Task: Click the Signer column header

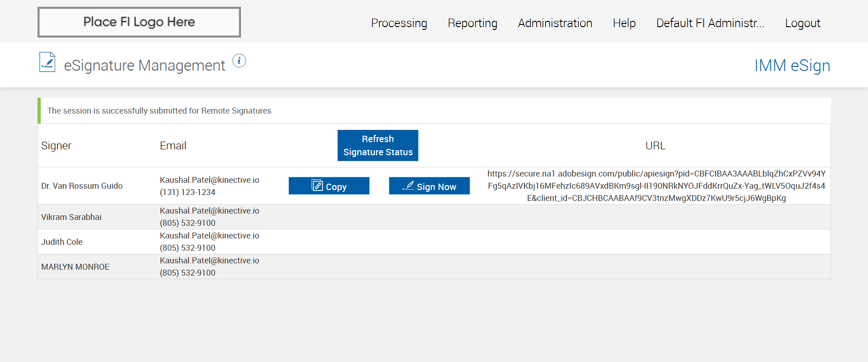Action: coord(56,146)
